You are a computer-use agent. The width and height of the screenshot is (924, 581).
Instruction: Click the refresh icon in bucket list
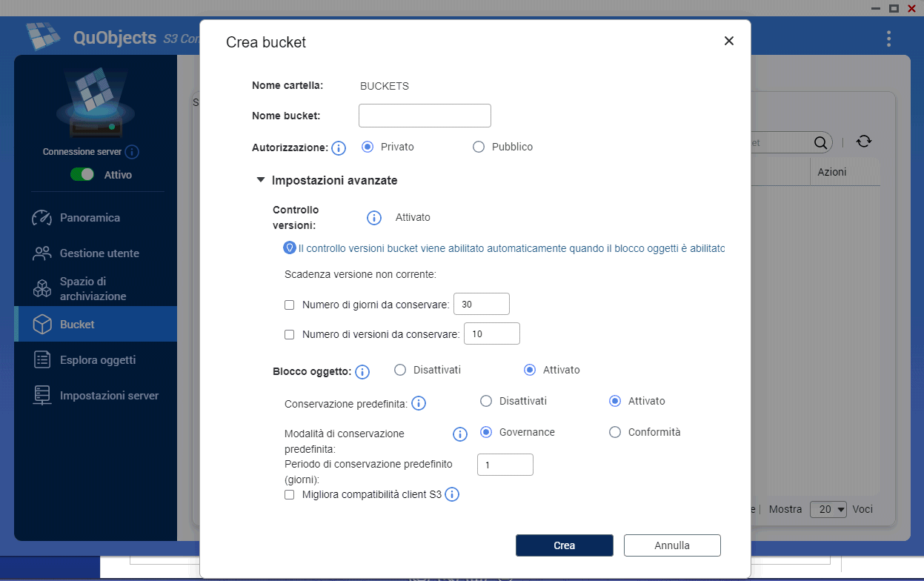863,142
